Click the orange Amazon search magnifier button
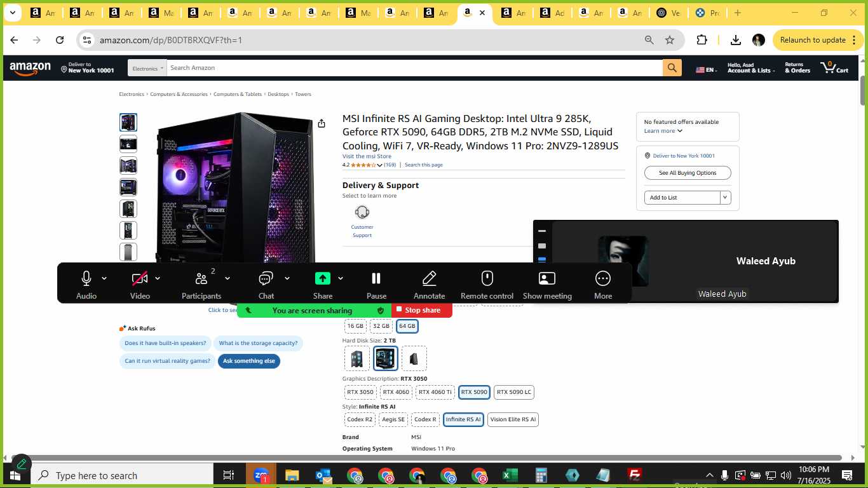This screenshot has height=488, width=868. (672, 68)
